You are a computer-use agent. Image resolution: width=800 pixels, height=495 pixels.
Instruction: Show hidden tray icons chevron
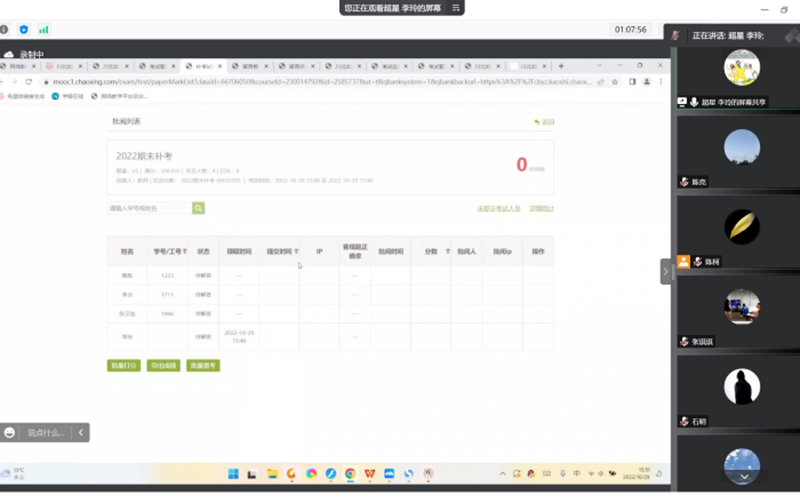coord(503,474)
